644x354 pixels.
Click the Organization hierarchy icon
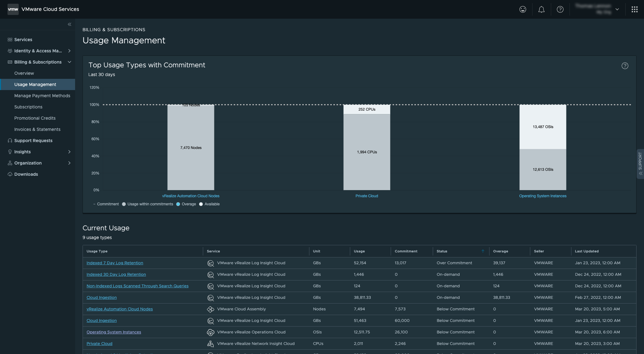coord(10,163)
